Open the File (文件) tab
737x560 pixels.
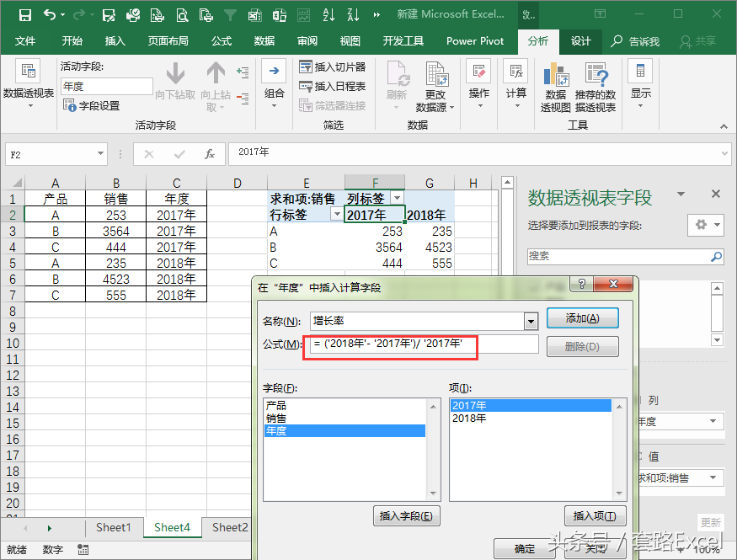(25, 41)
